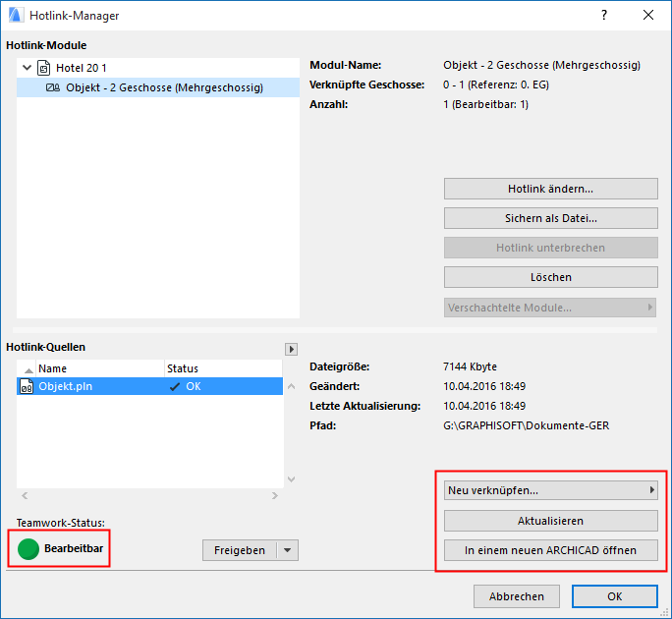Image resolution: width=672 pixels, height=619 pixels.
Task: Click the Objekt.pln file icon
Action: [x=27, y=386]
